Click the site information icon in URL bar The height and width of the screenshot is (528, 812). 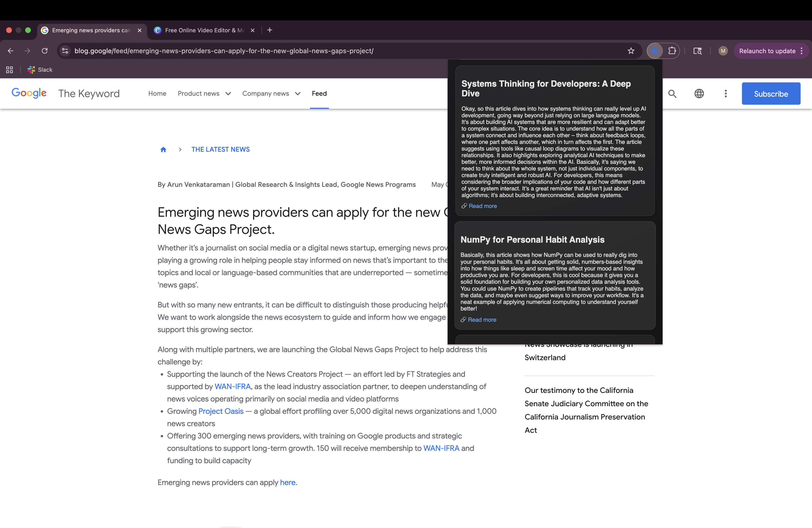pyautogui.click(x=65, y=51)
